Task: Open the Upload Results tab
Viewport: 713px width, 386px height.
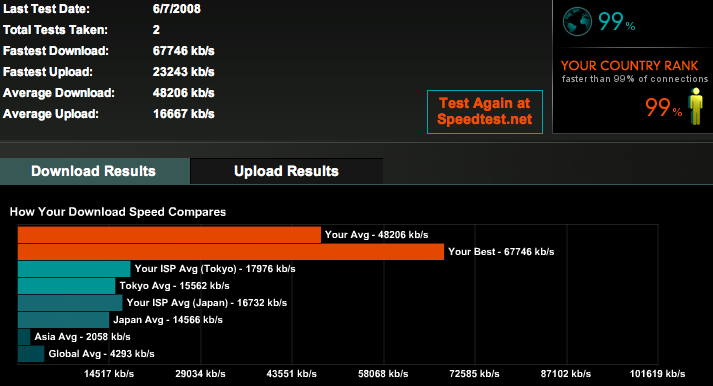Action: [x=286, y=171]
